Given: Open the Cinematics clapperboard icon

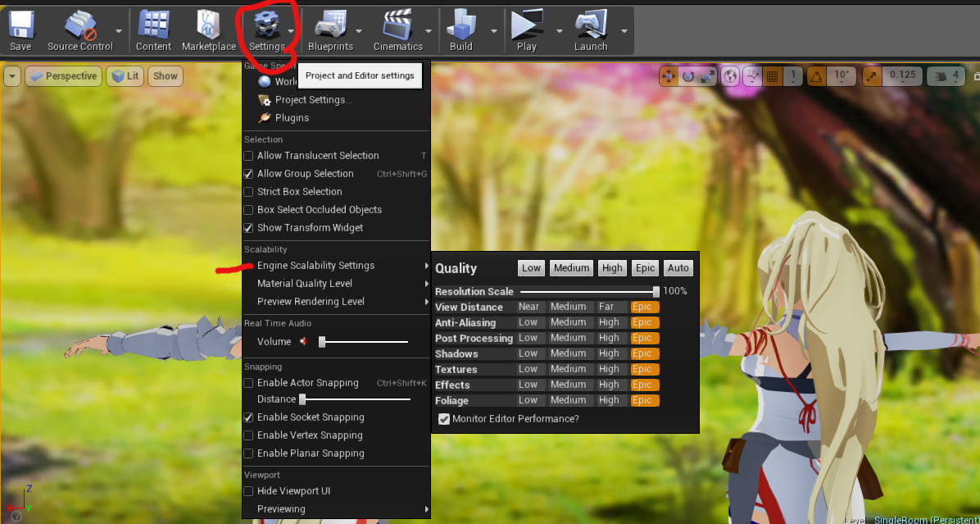Looking at the screenshot, I should pyautogui.click(x=398, y=25).
